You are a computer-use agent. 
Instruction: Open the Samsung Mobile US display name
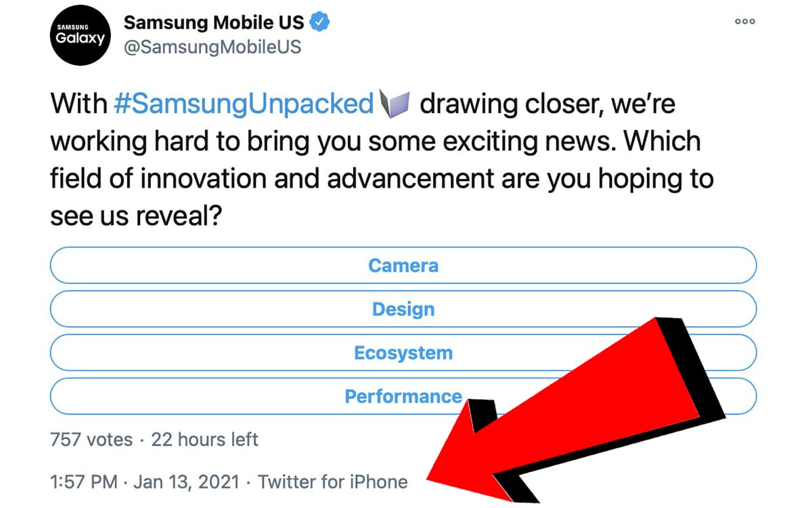[212, 22]
